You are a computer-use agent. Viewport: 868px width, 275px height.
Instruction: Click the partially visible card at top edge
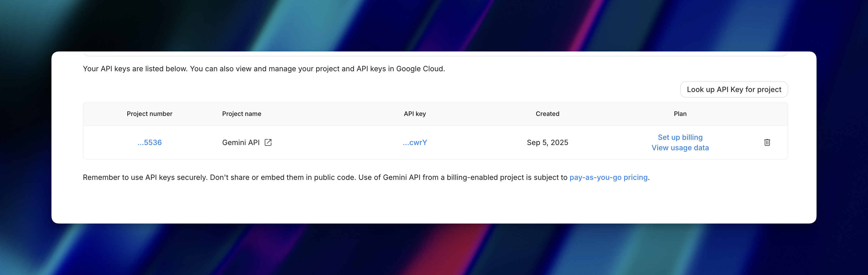435,53
